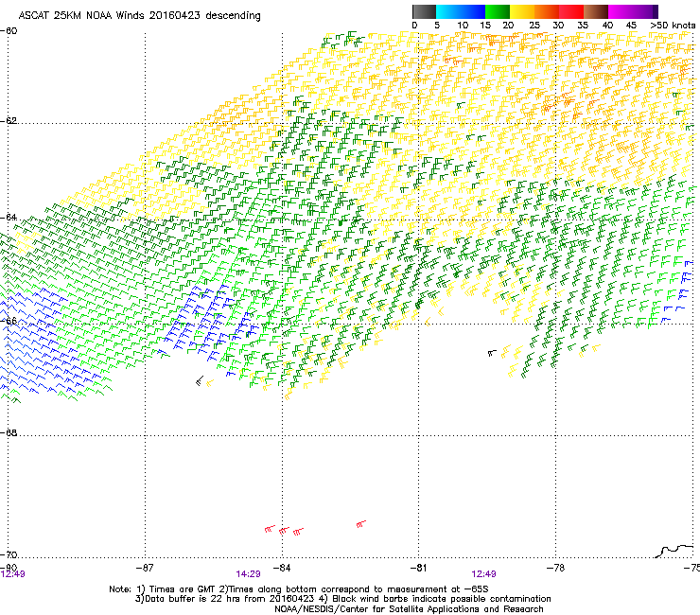Click the '14:29' pass time label

pyautogui.click(x=248, y=574)
